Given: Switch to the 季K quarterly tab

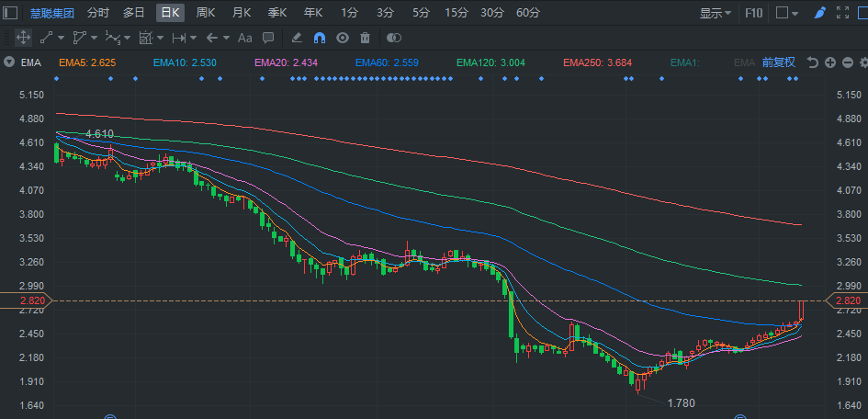Looking at the screenshot, I should pos(277,12).
